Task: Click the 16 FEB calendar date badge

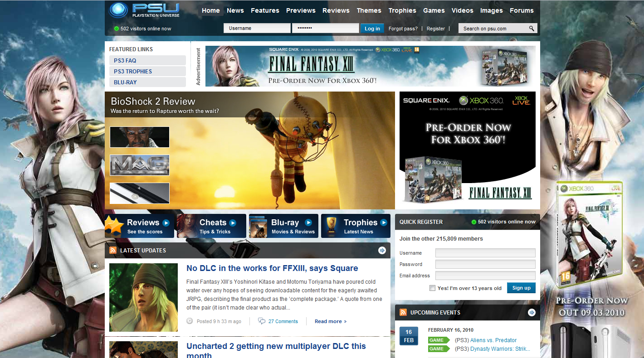Action: 409,336
